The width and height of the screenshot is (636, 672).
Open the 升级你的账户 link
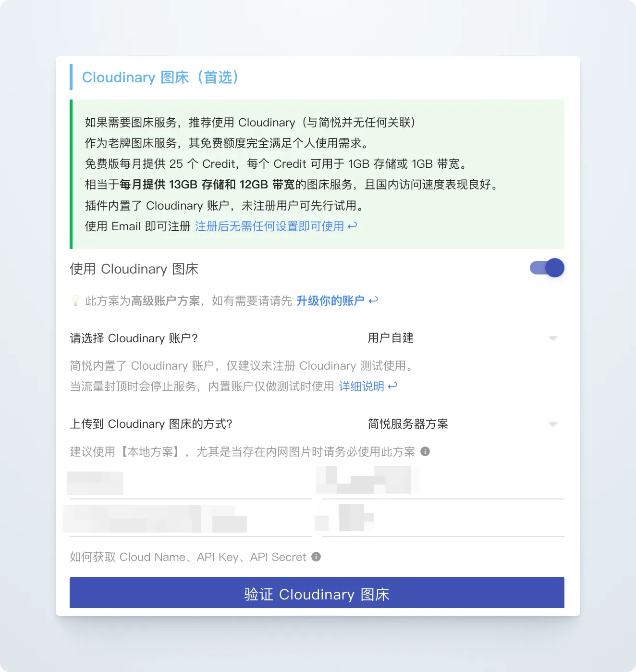coord(330,301)
